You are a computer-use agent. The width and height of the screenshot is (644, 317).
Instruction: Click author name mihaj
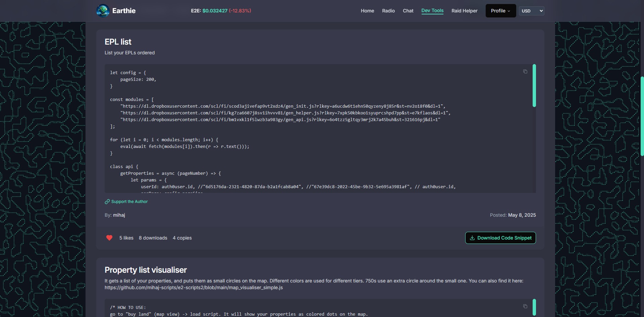point(119,215)
